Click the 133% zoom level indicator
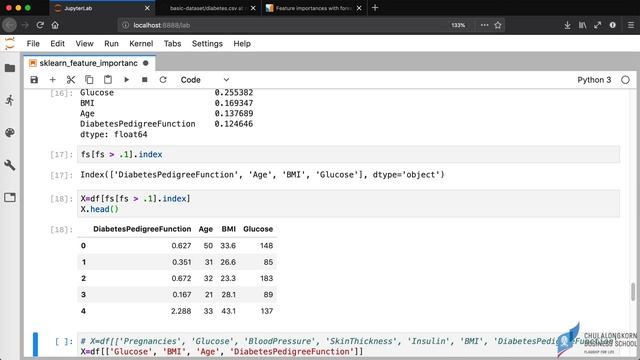 (x=458, y=25)
